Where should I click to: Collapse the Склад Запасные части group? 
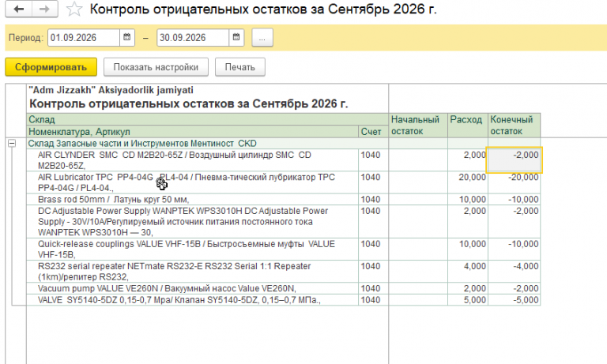pyautogui.click(x=12, y=144)
